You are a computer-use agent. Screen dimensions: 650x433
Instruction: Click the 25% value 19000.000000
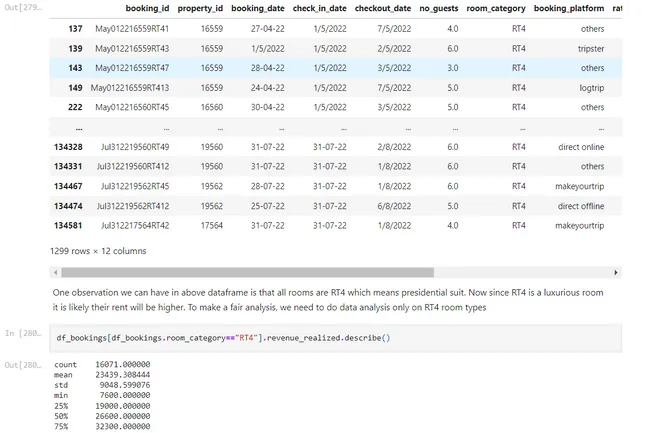point(123,406)
